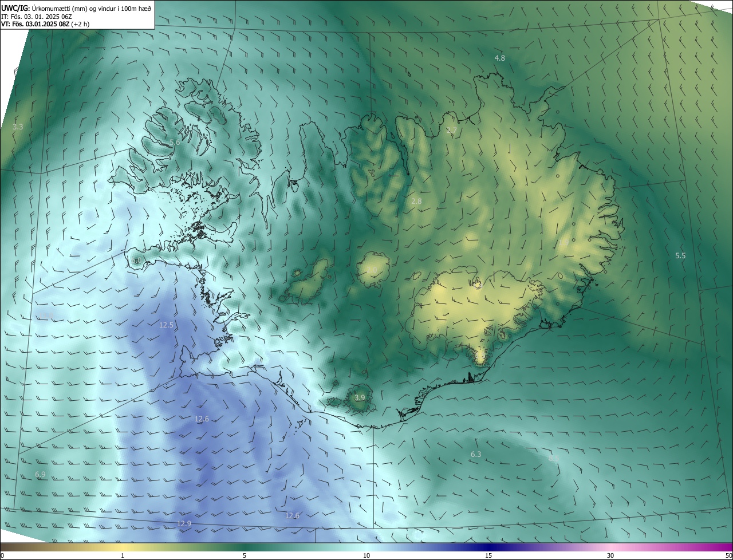Click the 6.3 value label on the map
733x560 pixels.
[x=476, y=454]
